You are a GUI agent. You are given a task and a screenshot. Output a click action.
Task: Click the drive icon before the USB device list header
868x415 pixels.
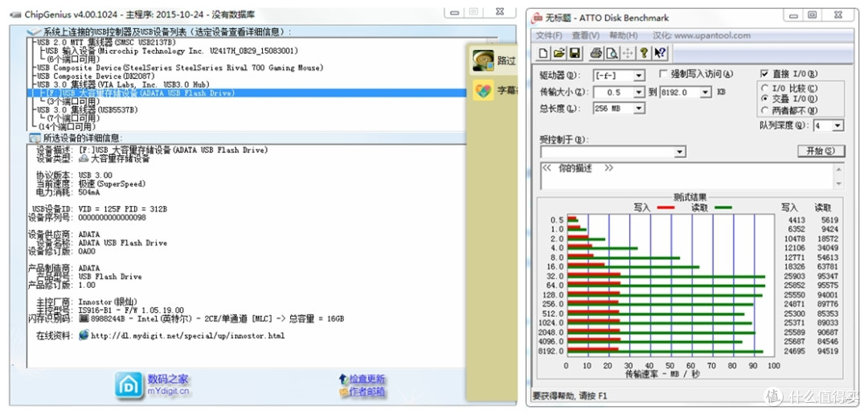(x=34, y=32)
